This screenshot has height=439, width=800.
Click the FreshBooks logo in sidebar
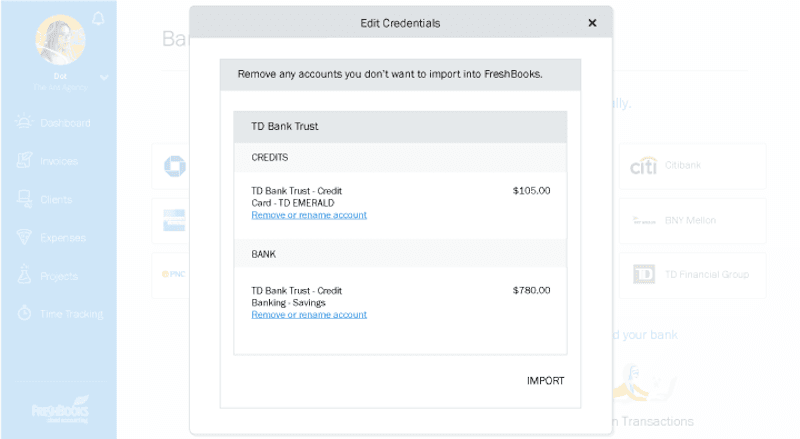(60, 412)
